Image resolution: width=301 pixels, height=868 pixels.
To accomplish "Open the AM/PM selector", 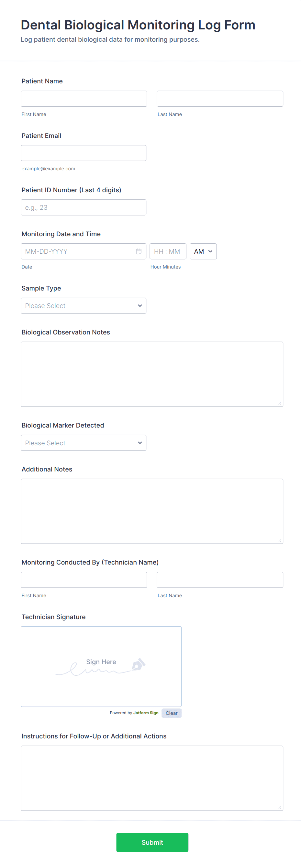I will pyautogui.click(x=203, y=251).
